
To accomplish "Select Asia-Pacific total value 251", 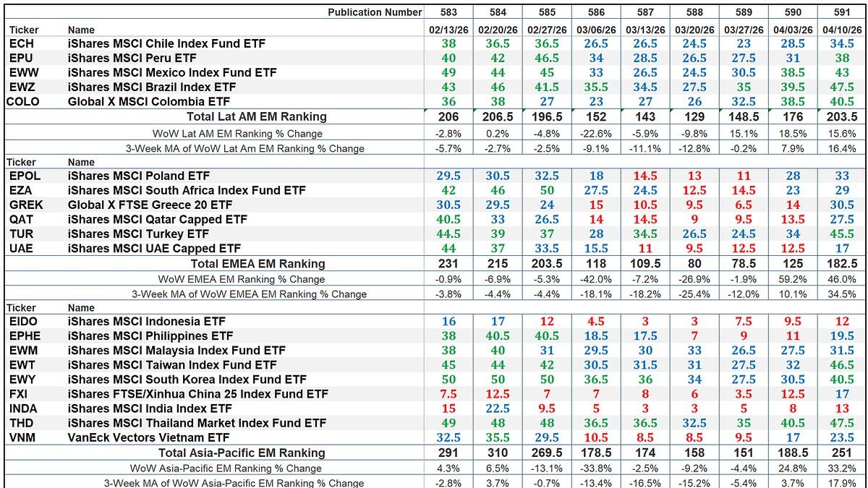I will (x=843, y=453).
